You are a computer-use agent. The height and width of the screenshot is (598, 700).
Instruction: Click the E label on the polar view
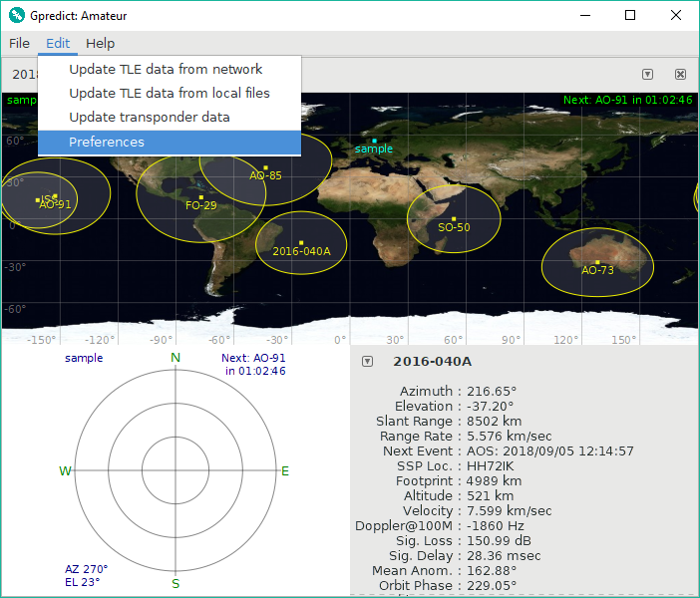pyautogui.click(x=285, y=470)
